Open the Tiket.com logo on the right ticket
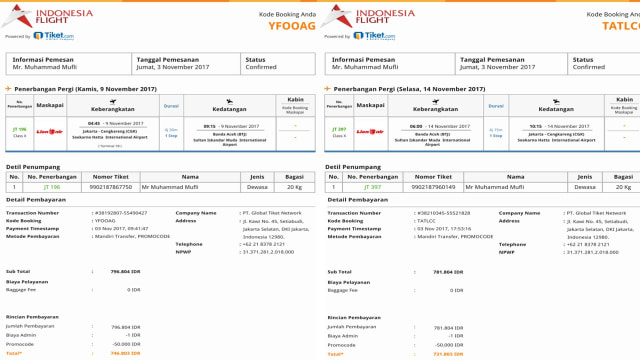 click(x=374, y=36)
